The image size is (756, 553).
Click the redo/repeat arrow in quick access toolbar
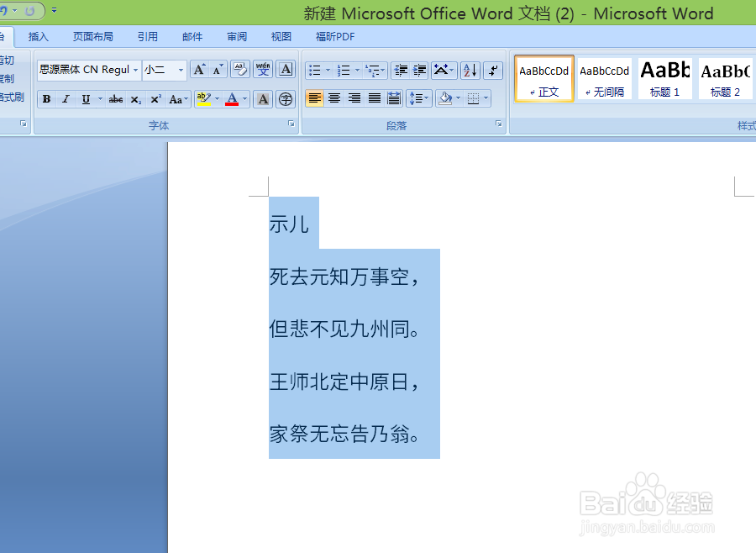[x=29, y=11]
